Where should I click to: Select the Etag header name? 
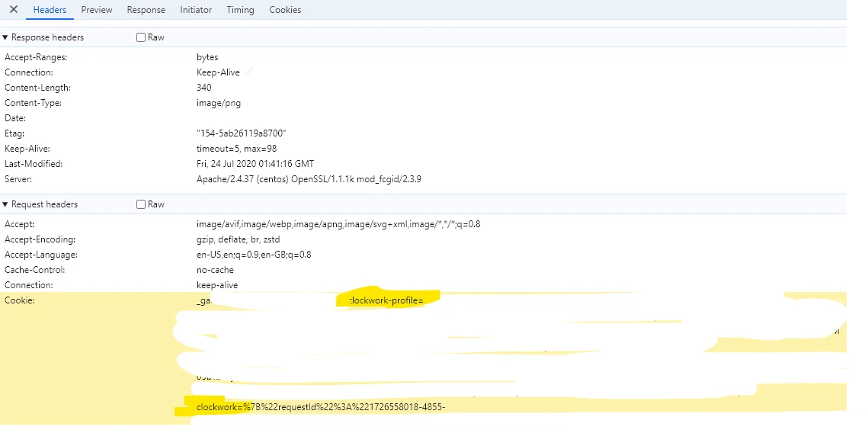(14, 133)
